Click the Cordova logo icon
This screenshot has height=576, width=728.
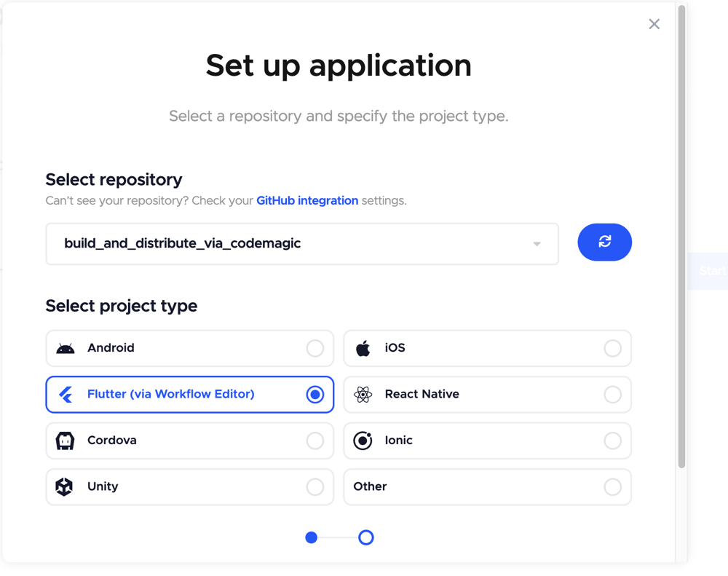pyautogui.click(x=65, y=441)
